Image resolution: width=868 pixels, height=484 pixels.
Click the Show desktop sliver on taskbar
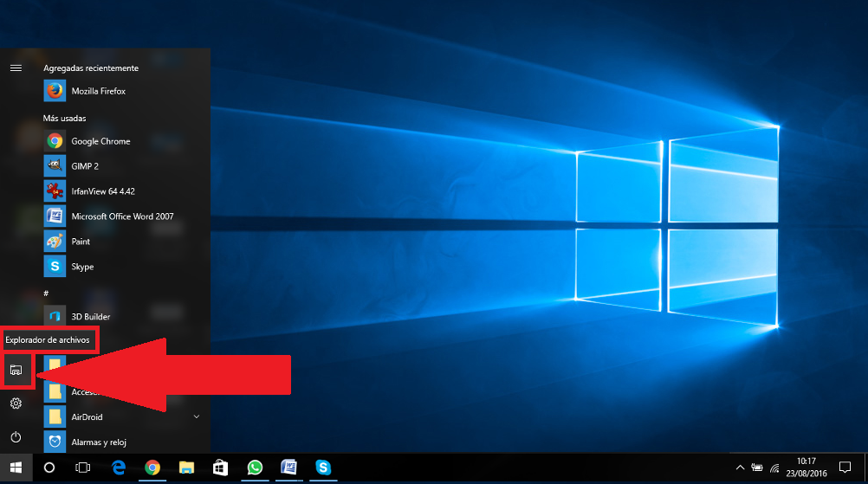pyautogui.click(x=865, y=468)
